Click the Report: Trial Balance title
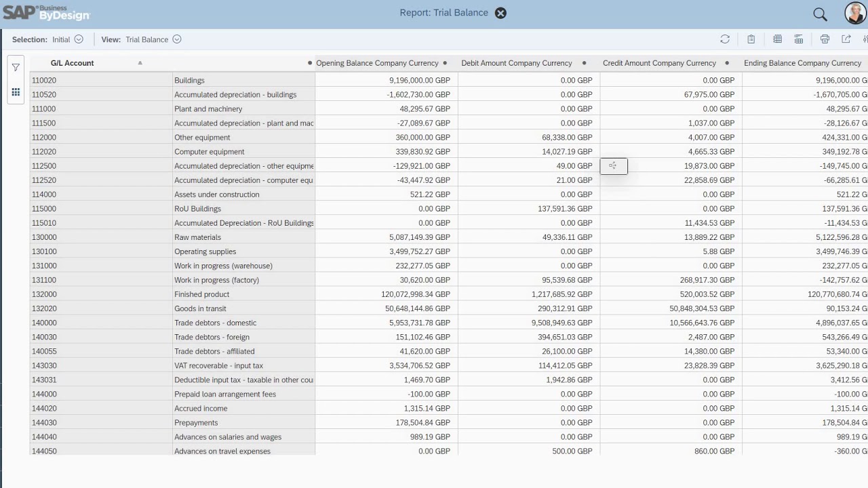This screenshot has width=868, height=488. (x=444, y=12)
